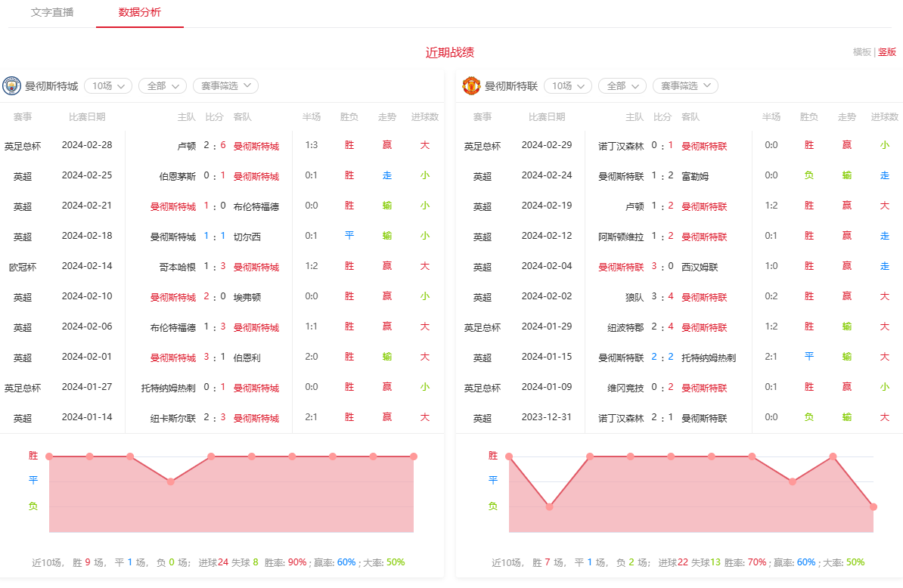Click the 3 : 4 score versus 狼队
The width and height of the screenshot is (903, 588).
pyautogui.click(x=663, y=296)
